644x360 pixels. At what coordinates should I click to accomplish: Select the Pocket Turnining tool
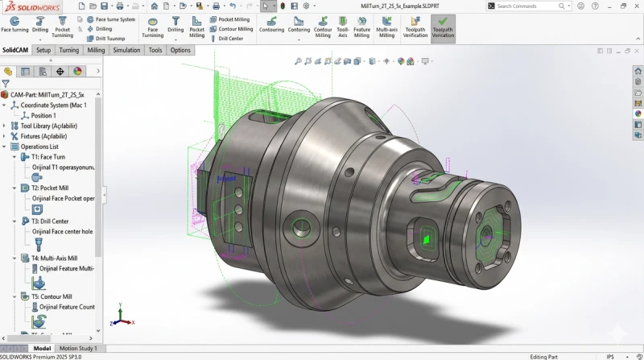tap(63, 27)
